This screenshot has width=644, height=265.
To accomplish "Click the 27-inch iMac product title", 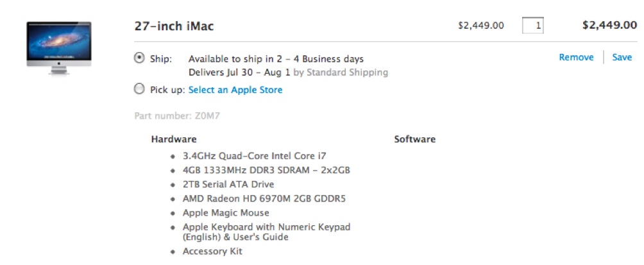I will (174, 26).
